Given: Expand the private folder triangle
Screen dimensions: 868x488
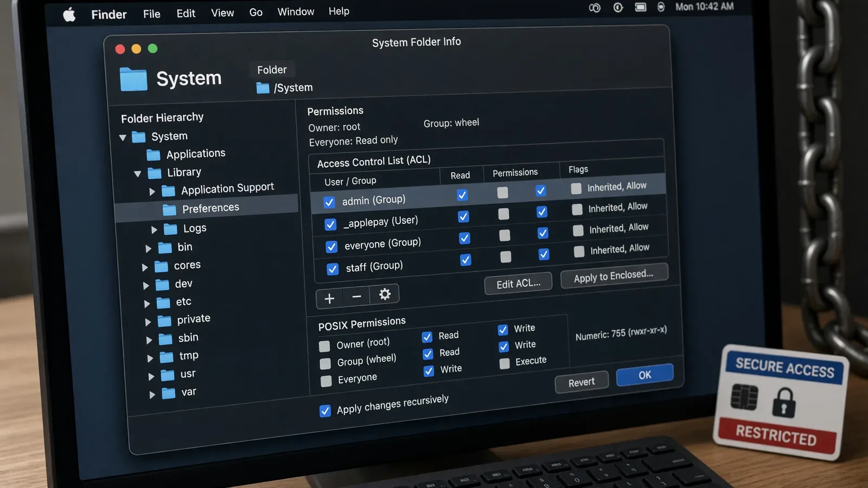Looking at the screenshot, I should [148, 322].
